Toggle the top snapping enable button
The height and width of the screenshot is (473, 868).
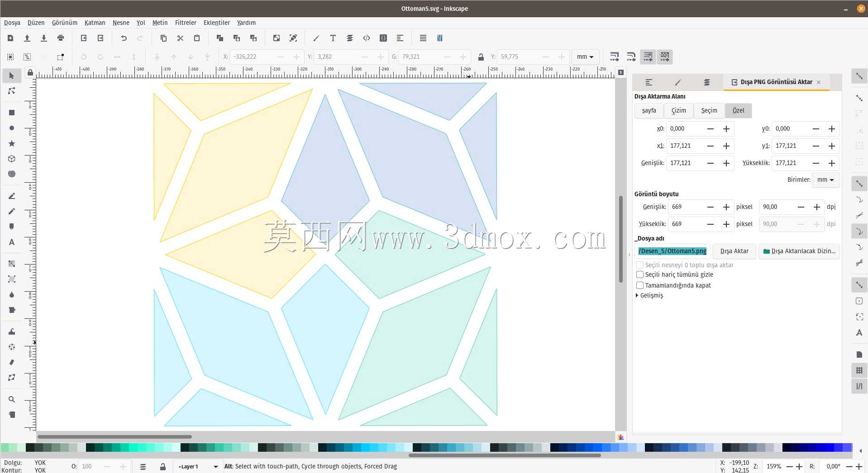859,76
